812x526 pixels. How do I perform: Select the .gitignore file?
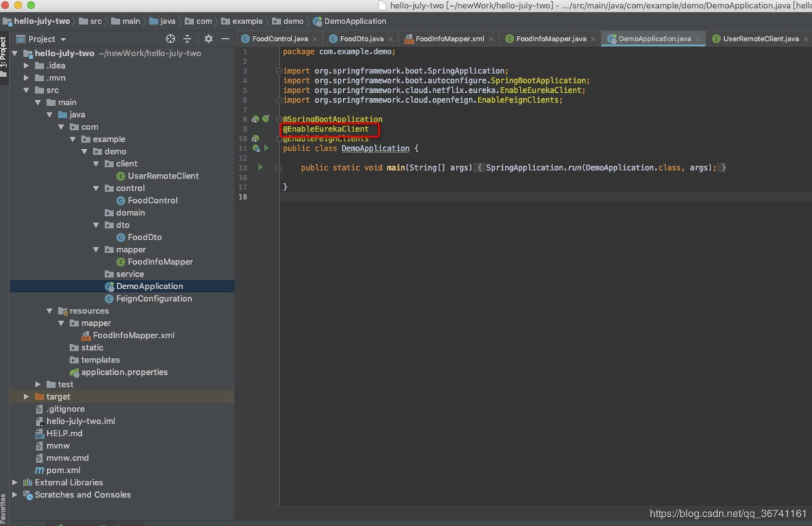[65, 410]
